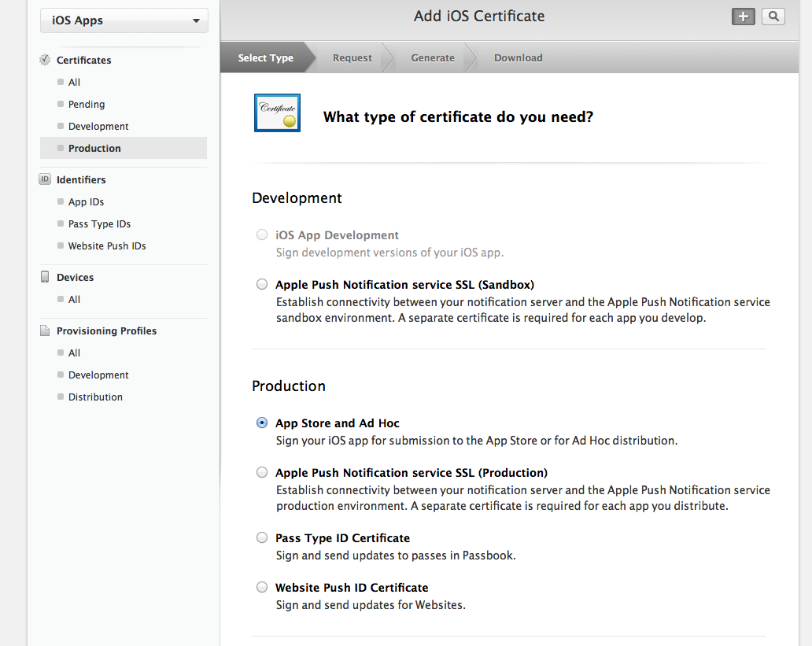This screenshot has width=812, height=646.
Task: Click the Devices phone icon
Action: point(45,277)
